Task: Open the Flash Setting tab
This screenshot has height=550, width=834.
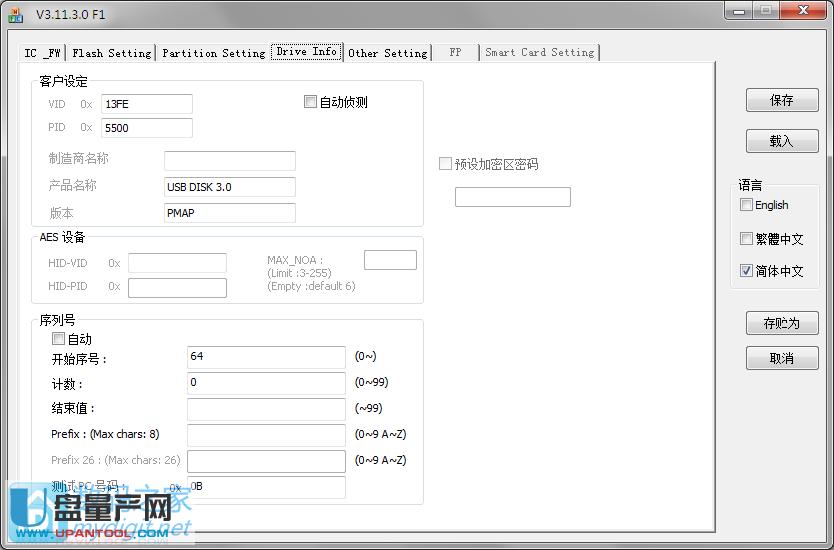Action: point(111,53)
